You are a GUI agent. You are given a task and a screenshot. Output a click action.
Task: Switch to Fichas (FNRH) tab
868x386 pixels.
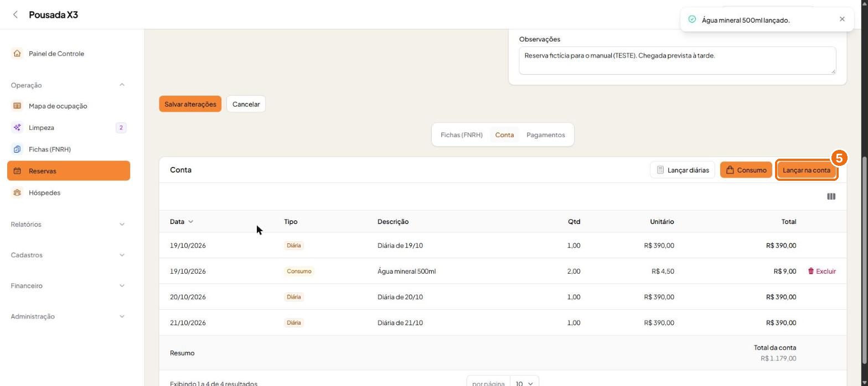click(462, 134)
